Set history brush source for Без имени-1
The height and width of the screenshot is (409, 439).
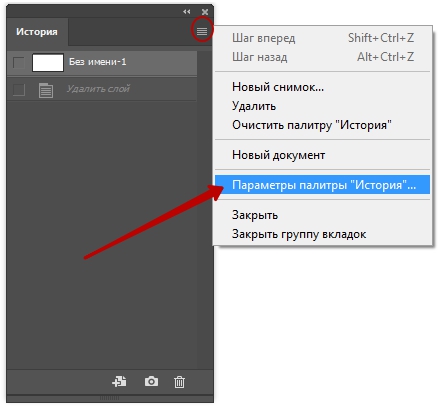coord(18,63)
